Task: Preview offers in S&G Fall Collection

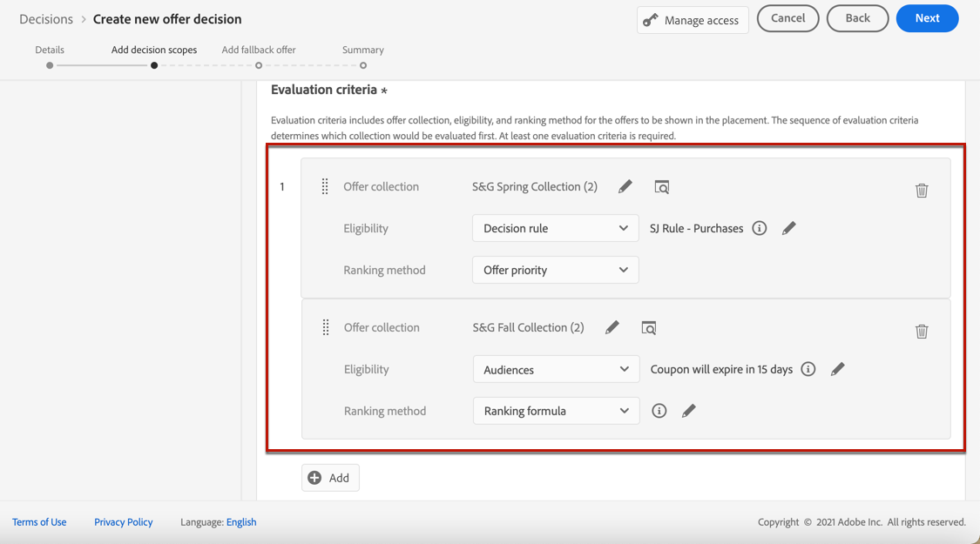Action: click(x=649, y=328)
